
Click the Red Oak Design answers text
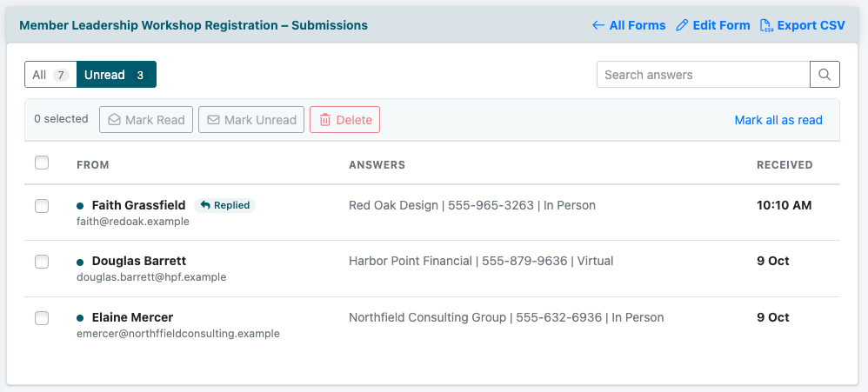(x=472, y=205)
